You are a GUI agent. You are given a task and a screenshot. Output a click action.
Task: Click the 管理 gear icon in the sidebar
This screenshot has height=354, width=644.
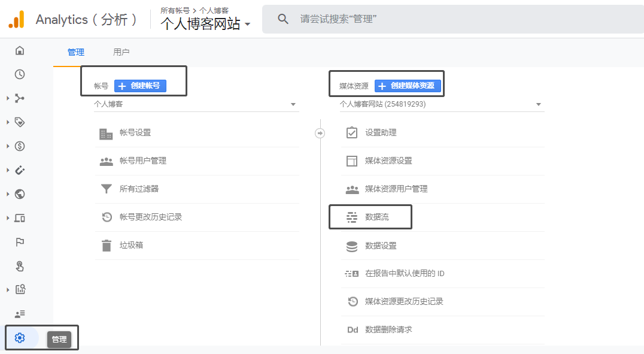click(20, 338)
